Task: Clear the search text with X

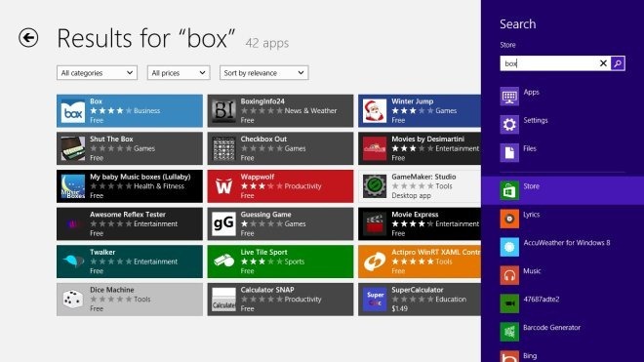Action: [603, 63]
